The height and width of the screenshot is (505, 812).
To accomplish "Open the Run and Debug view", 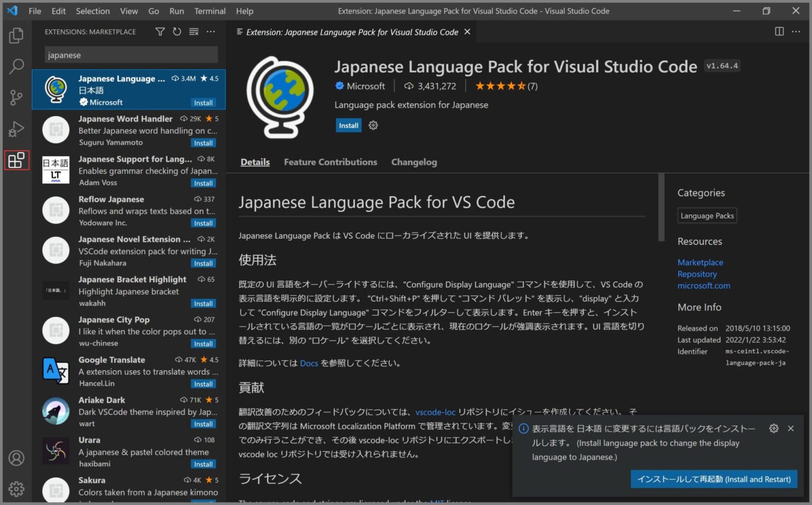I will 16,128.
